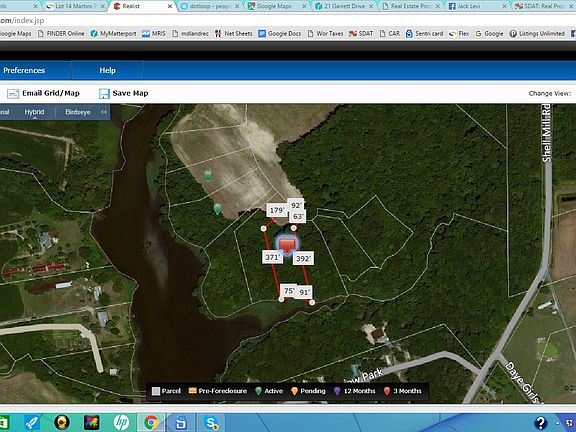Collapse the map view bar with the double-chevron
This screenshot has width=576, height=432.
(104, 112)
